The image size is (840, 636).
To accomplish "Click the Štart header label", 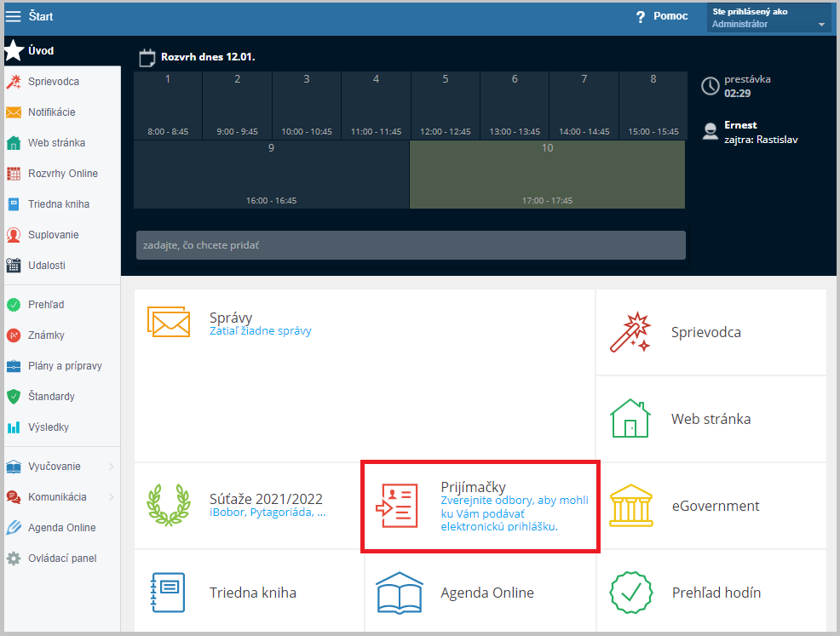I will [41, 16].
